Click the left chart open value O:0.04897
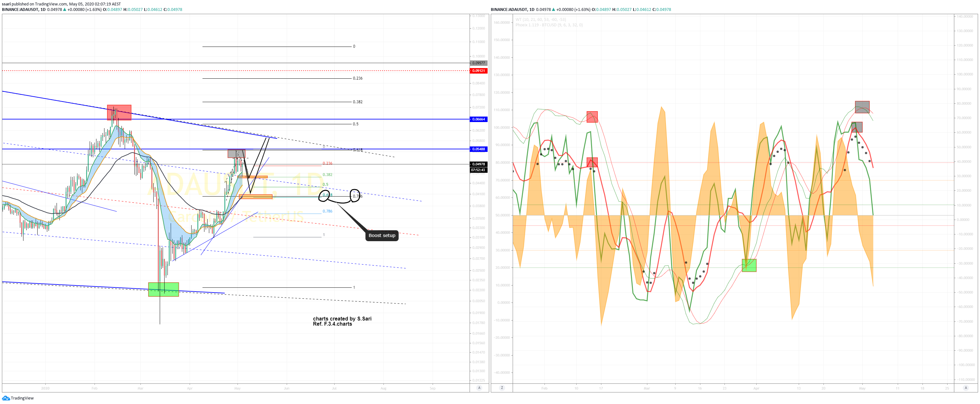Viewport: 980px width, 404px height. click(x=112, y=10)
